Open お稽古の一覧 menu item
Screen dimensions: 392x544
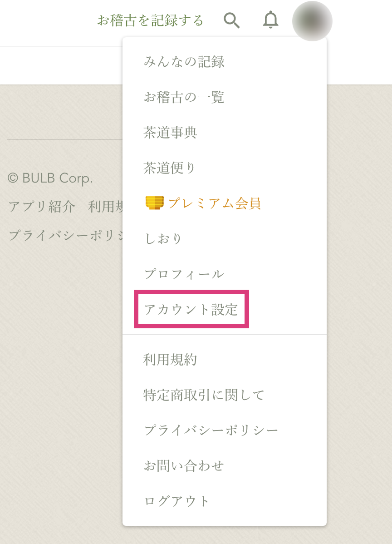coord(184,97)
